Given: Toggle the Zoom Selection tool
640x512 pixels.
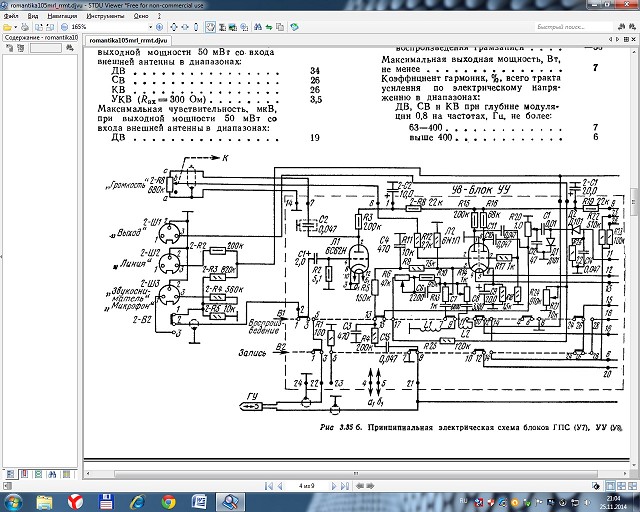Looking at the screenshot, I should click(x=244, y=27).
